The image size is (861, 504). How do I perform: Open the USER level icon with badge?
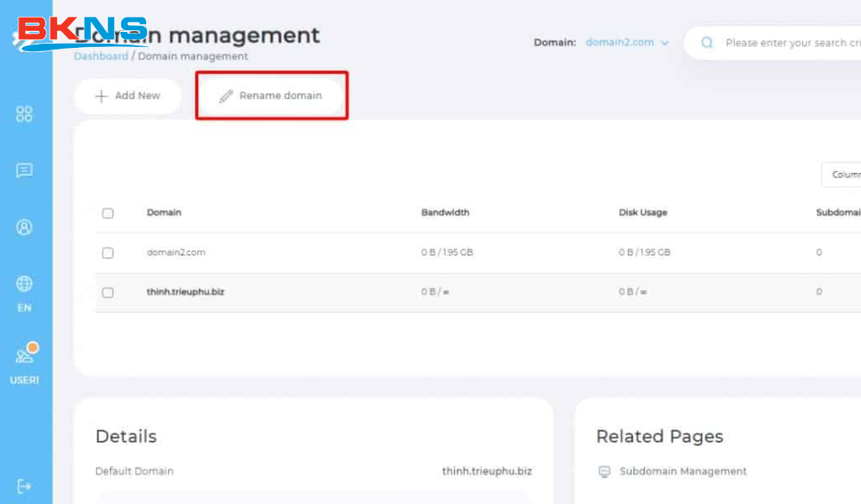coord(24,363)
